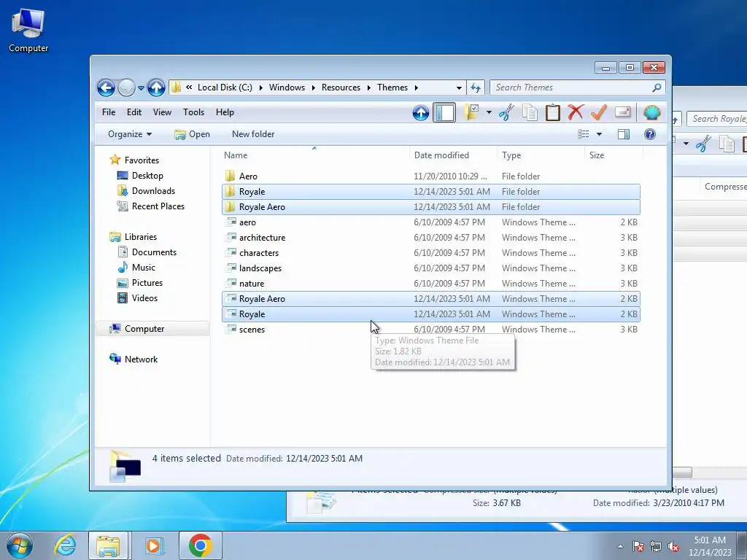
Task: Toggle the navigation pane toolbar button
Action: coord(444,113)
